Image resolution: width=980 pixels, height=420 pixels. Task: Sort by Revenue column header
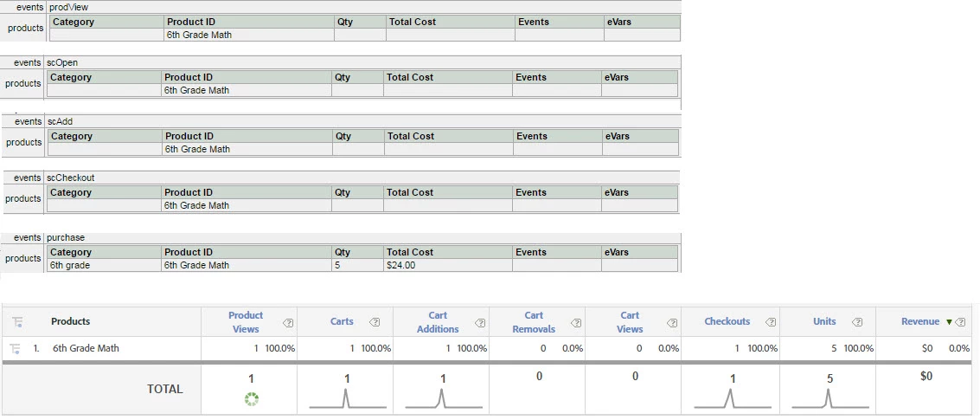pos(920,321)
